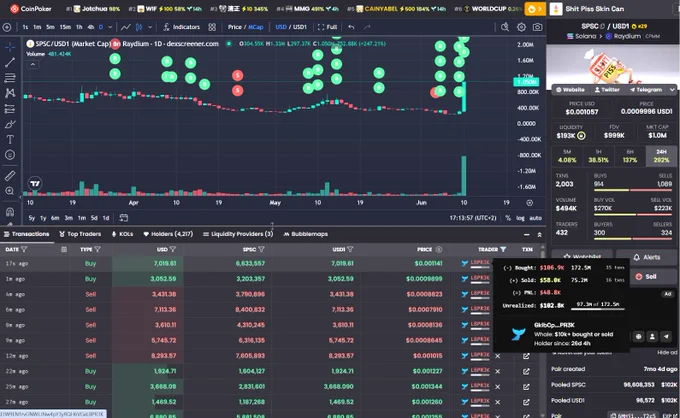Screen dimensions: 680x418
Task: Open the chart quick search
Action: tap(505, 27)
